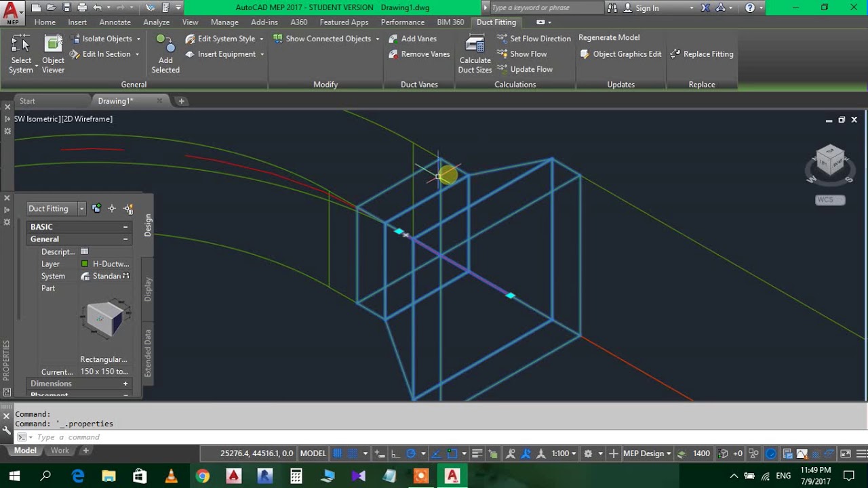This screenshot has height=488, width=868.
Task: Open Edit System Style dropdown
Action: pos(261,39)
